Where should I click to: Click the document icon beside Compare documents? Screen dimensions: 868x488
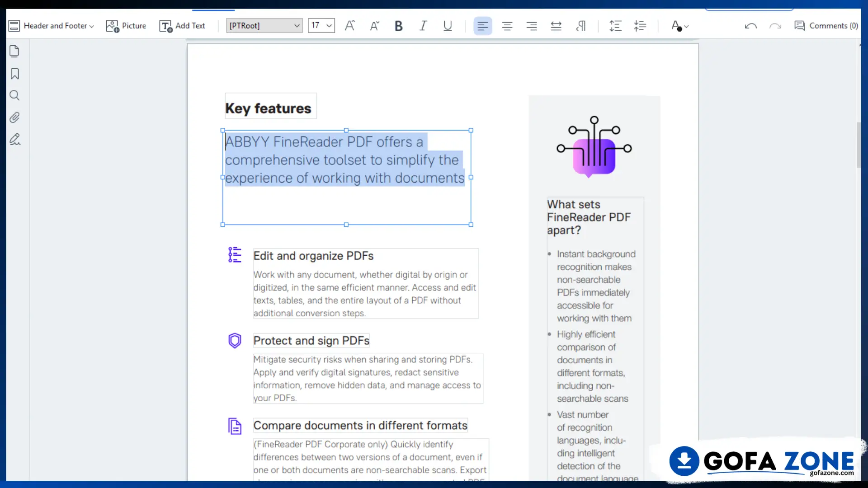pos(235,426)
